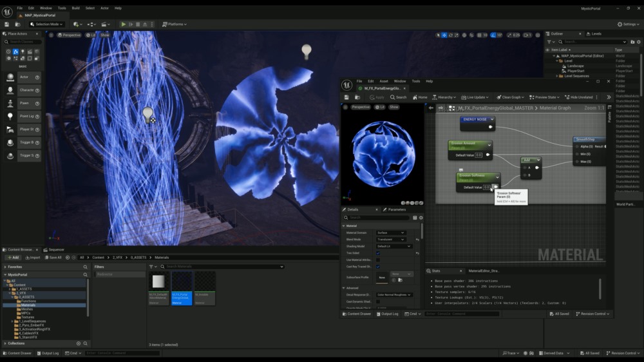Switch to the Sequencer tab
The image size is (644, 362).
pyautogui.click(x=54, y=250)
